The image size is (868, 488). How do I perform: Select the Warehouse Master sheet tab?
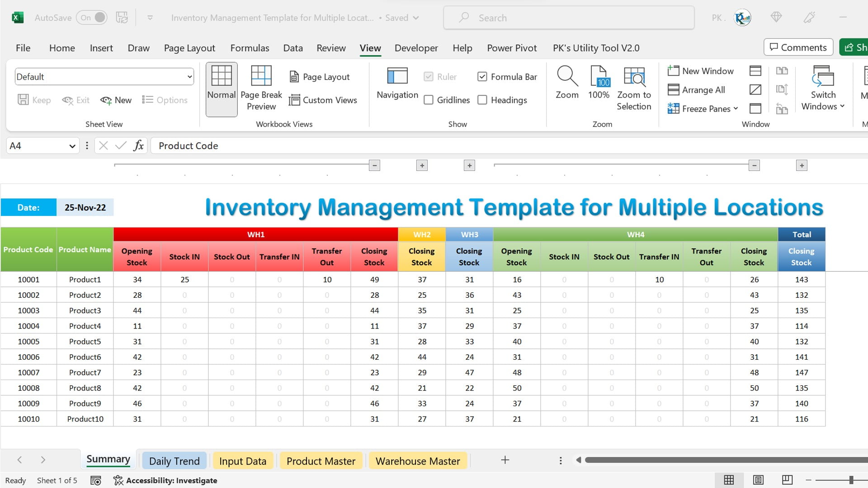point(418,460)
